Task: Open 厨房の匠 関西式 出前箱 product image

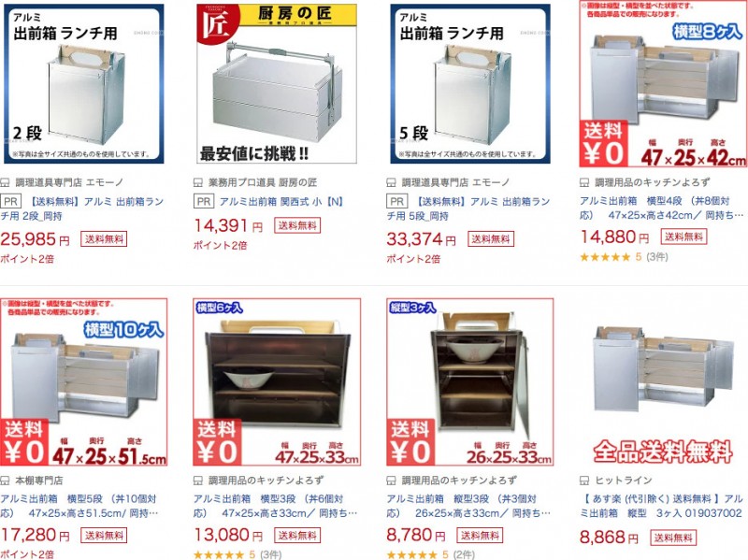Action: pos(277,84)
